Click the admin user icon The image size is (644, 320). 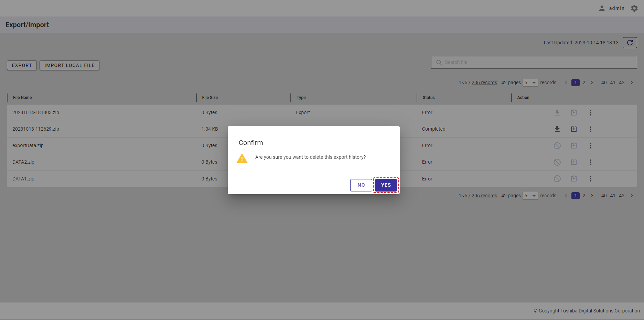(602, 8)
